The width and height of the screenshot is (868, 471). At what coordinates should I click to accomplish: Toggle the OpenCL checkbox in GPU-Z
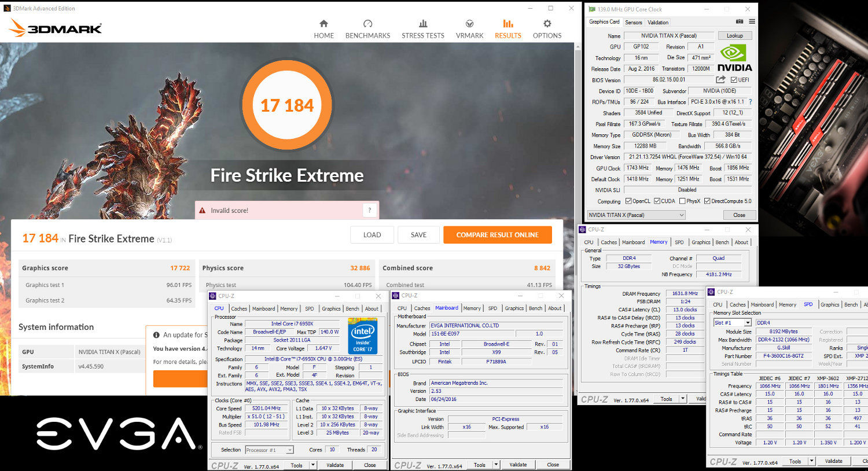(628, 201)
